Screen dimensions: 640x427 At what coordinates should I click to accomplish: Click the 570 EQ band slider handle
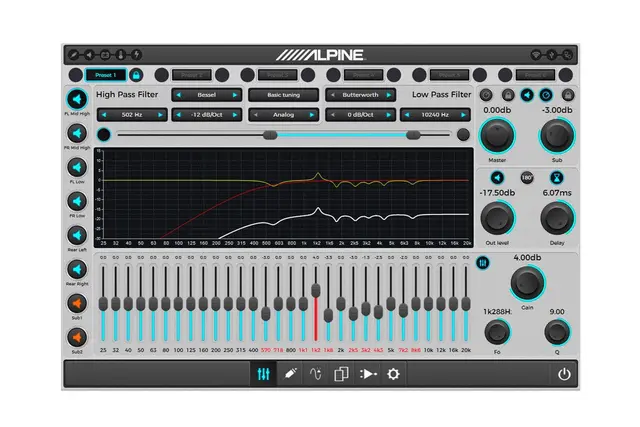click(266, 314)
